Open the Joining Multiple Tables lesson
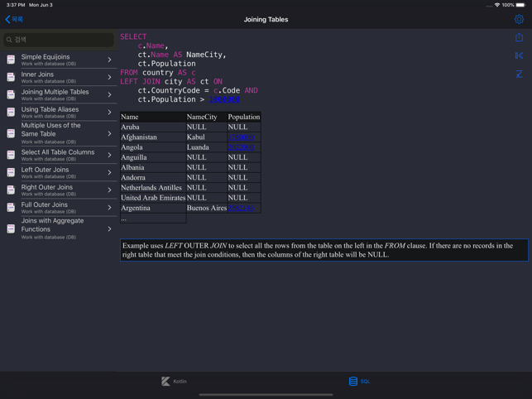Viewport: 532px width, 399px height. [x=59, y=94]
